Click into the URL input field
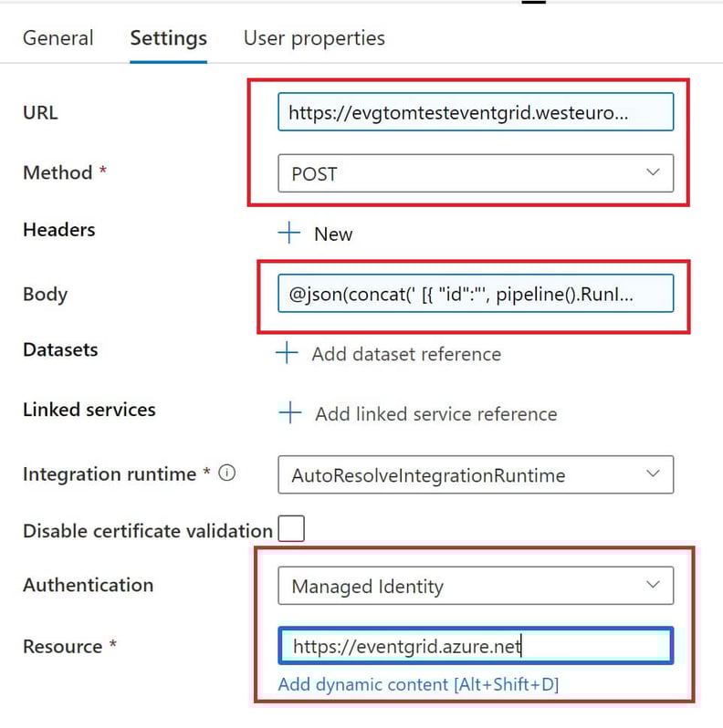723x728 pixels. pyautogui.click(x=476, y=112)
